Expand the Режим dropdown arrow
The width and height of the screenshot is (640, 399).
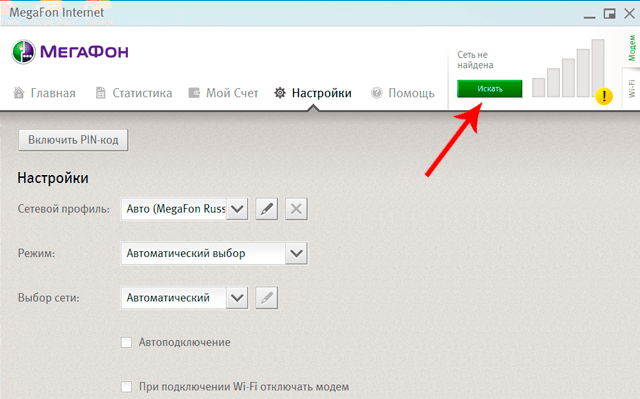296,253
